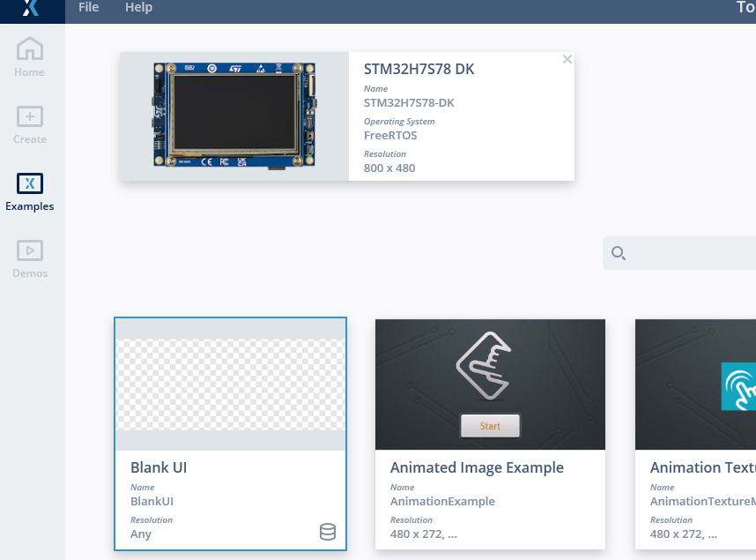Click the search magnifier icon
The image size is (756, 560).
(619, 253)
